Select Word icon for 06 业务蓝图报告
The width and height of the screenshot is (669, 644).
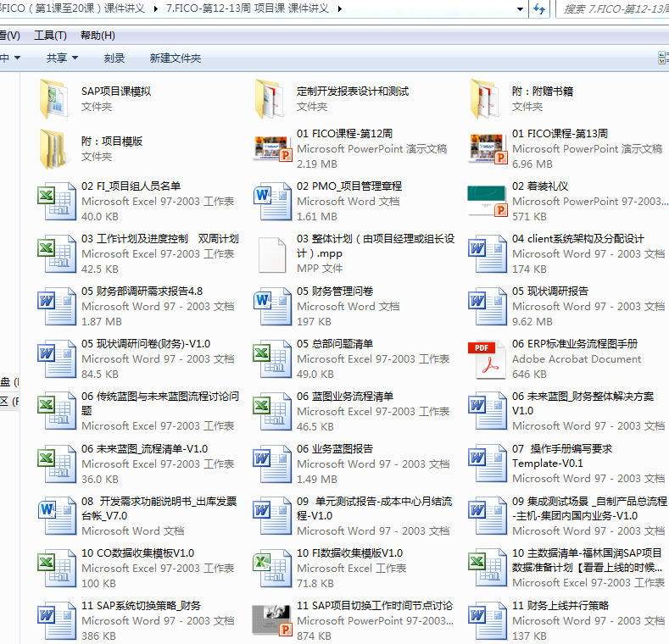point(272,464)
